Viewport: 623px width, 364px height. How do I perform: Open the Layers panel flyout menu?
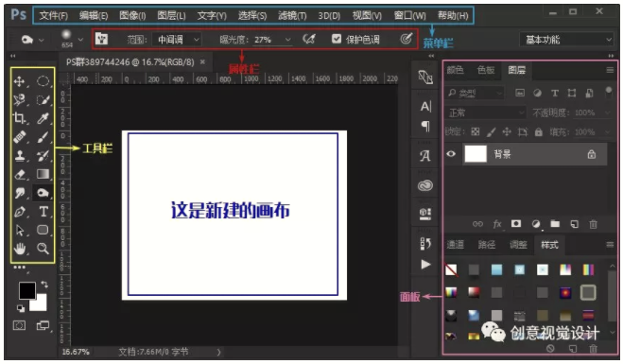click(610, 70)
